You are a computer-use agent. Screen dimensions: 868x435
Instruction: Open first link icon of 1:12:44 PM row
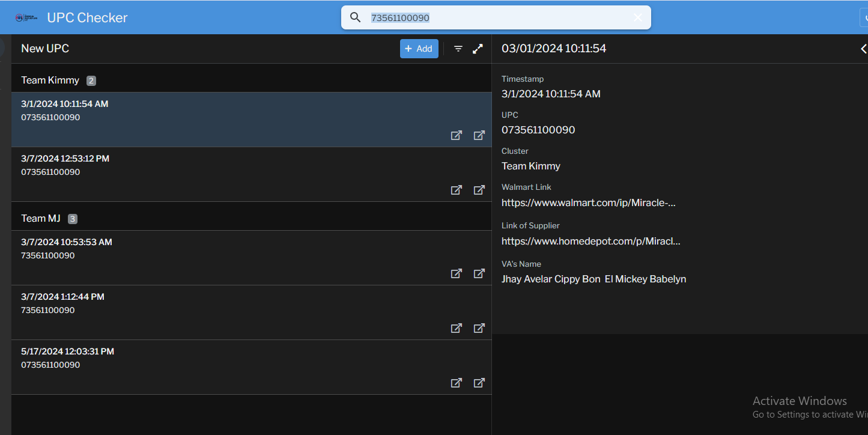point(457,328)
